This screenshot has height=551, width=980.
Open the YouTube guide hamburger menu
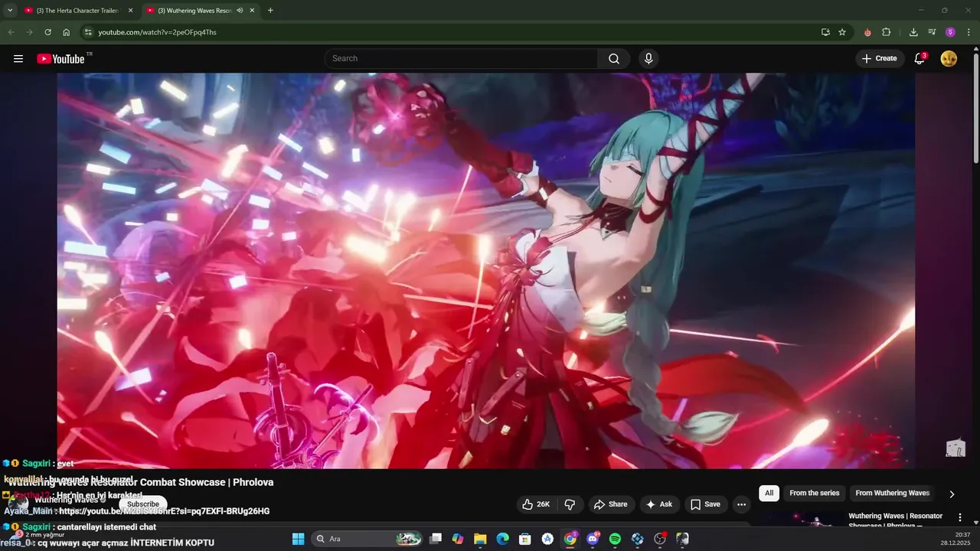pos(18,58)
